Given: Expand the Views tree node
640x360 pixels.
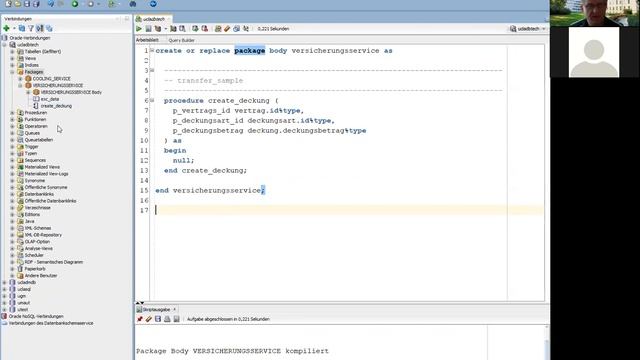Looking at the screenshot, I should (x=12, y=58).
